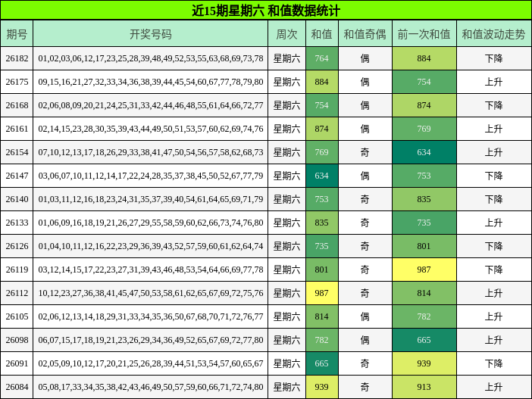Click the yellow 987 previous sum in row 26119
Screen dimensions: 532x399
pos(424,270)
